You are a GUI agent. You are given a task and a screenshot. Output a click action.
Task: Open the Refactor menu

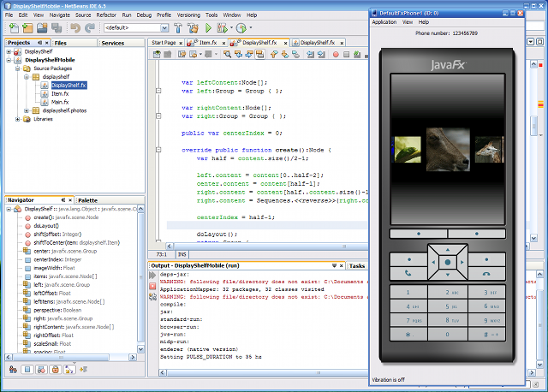click(x=106, y=15)
